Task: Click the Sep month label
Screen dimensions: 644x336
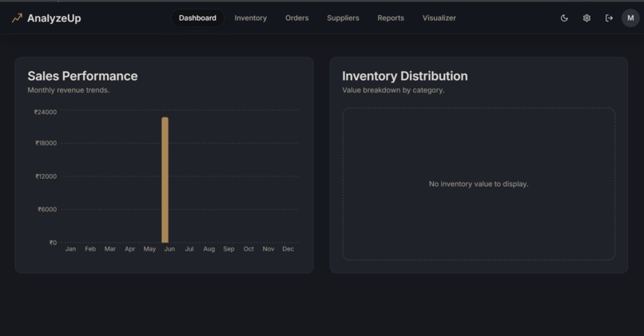Action: coord(229,249)
